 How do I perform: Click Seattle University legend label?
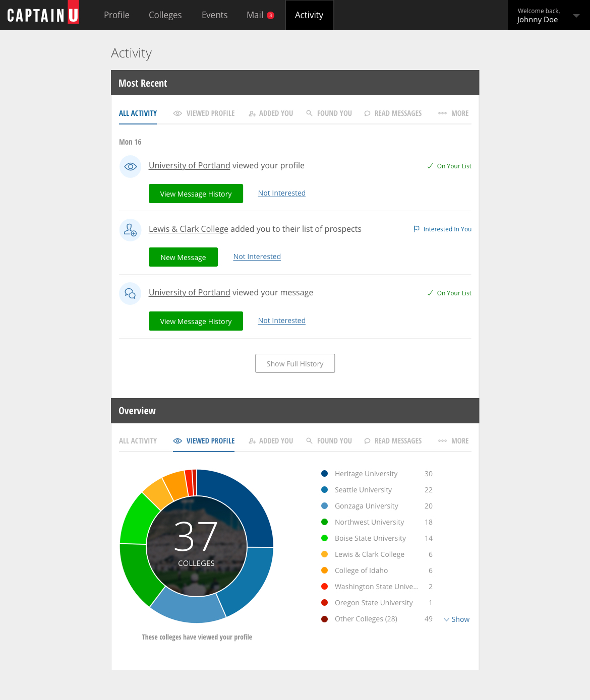pyautogui.click(x=363, y=490)
